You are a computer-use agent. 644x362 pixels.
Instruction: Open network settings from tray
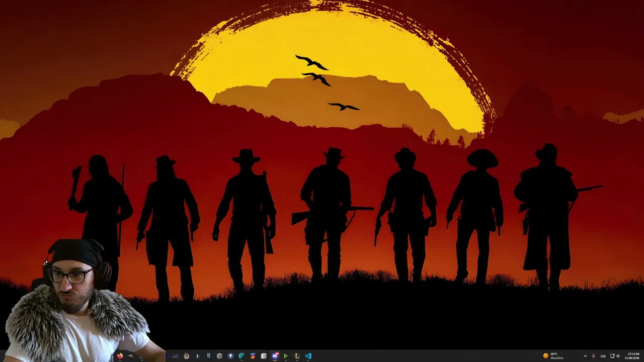[x=612, y=356]
